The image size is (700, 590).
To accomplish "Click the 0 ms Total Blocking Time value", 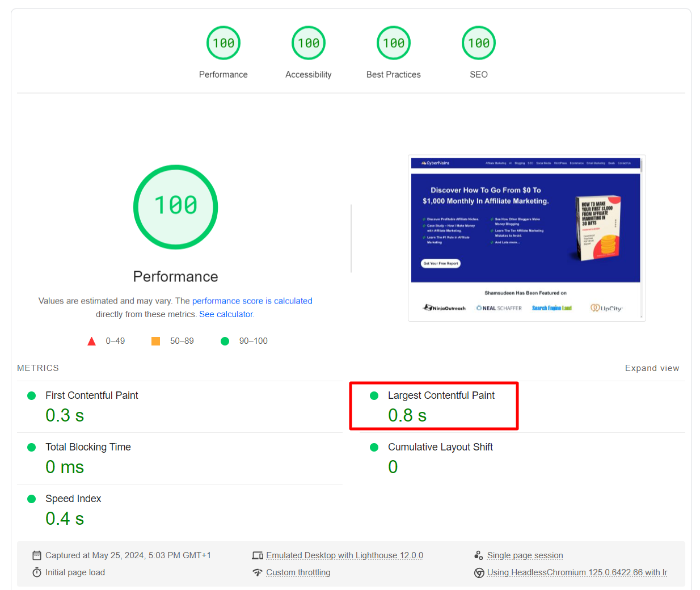I will pyautogui.click(x=65, y=467).
